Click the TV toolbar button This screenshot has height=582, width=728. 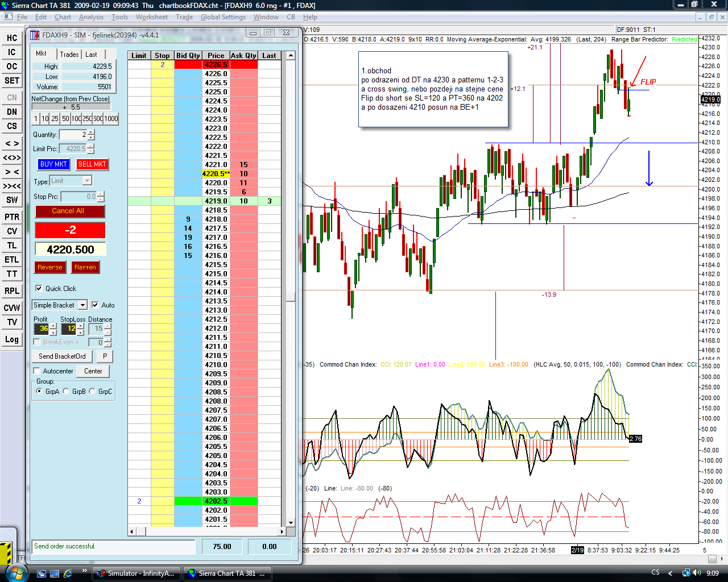tap(12, 322)
